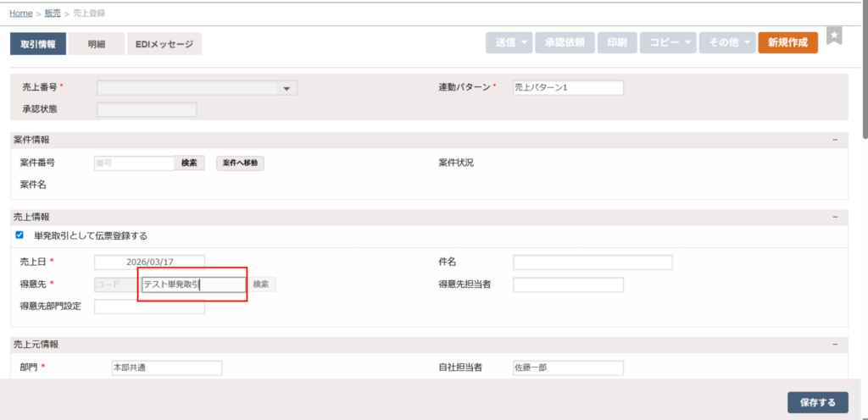
Task: Click the 案件へ移動 button
Action: point(240,163)
